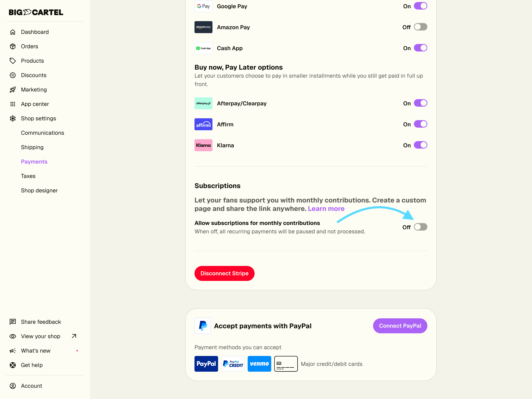The image size is (532, 399).
Task: Click the Dashboard home icon
Action: click(13, 32)
